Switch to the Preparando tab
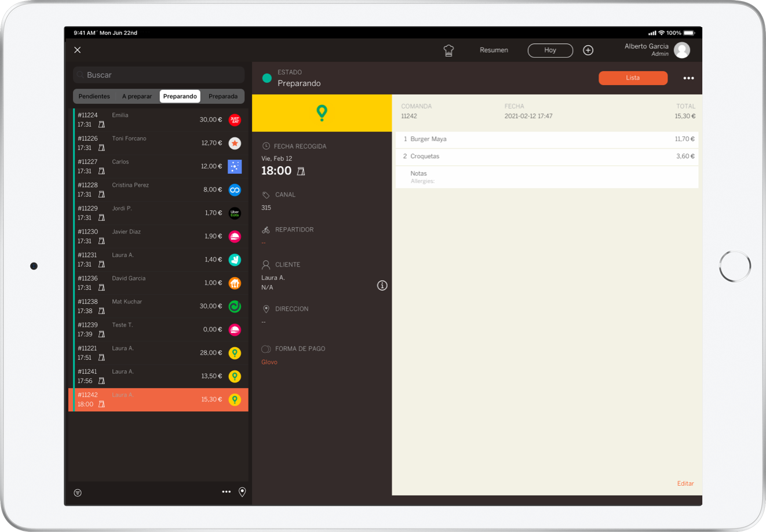Image resolution: width=766 pixels, height=532 pixels. tap(180, 96)
